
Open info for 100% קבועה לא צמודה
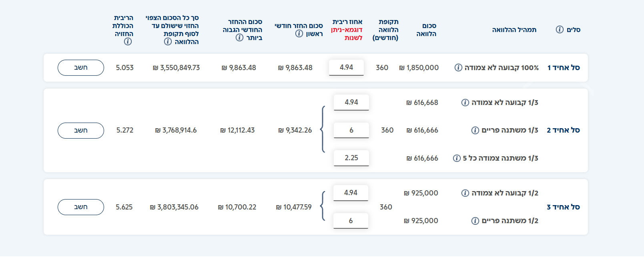point(458,68)
